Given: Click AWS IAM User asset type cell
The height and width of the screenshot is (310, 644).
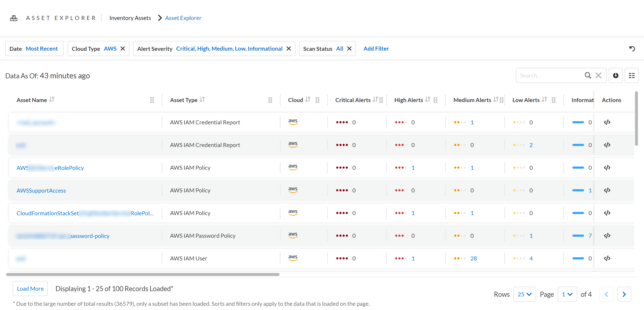Looking at the screenshot, I should coord(188,259).
